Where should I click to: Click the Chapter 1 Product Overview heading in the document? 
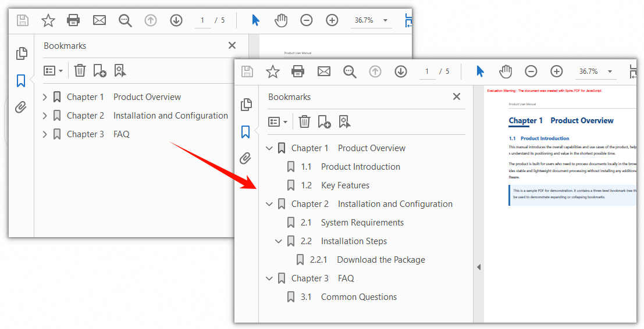point(561,120)
